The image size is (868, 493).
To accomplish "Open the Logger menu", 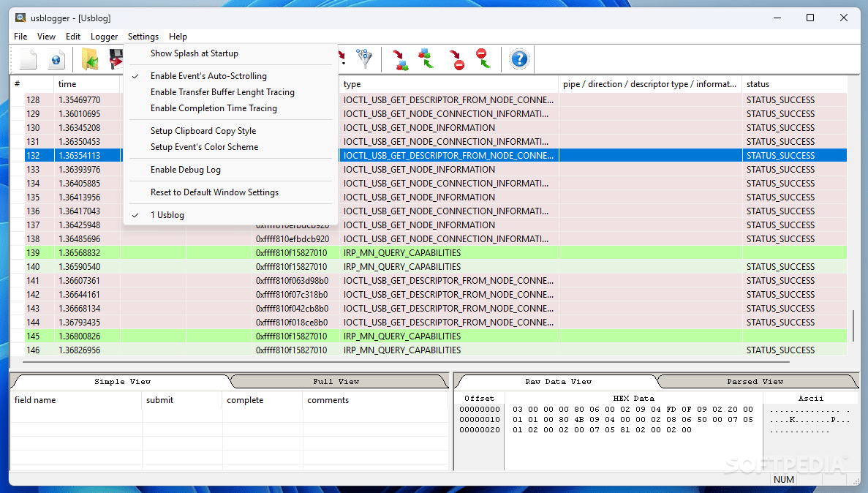I will coord(104,37).
